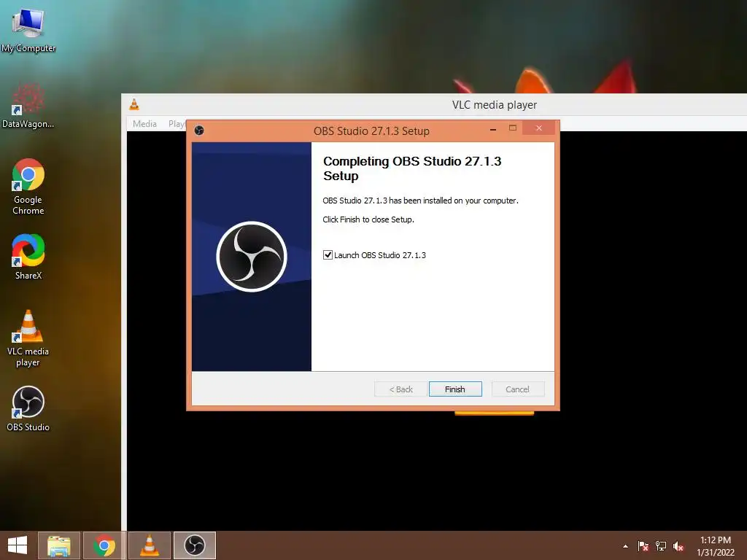
Task: Click the VLC cone icon in the VLC title bar
Action: coord(134,104)
